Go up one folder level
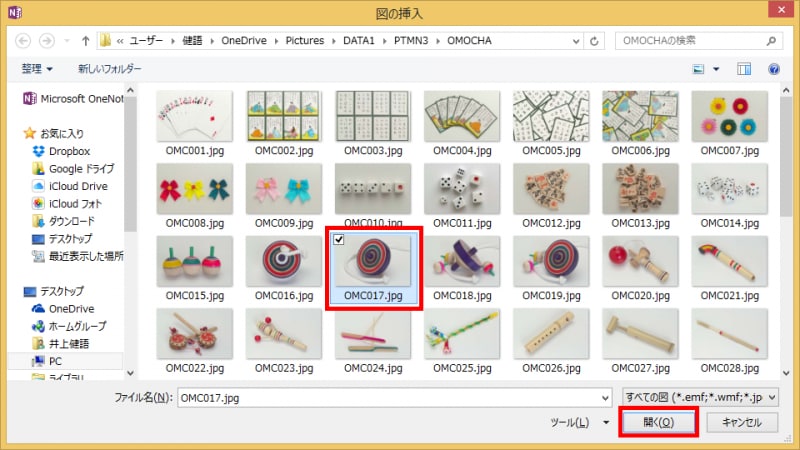The height and width of the screenshot is (450, 800). pos(85,41)
